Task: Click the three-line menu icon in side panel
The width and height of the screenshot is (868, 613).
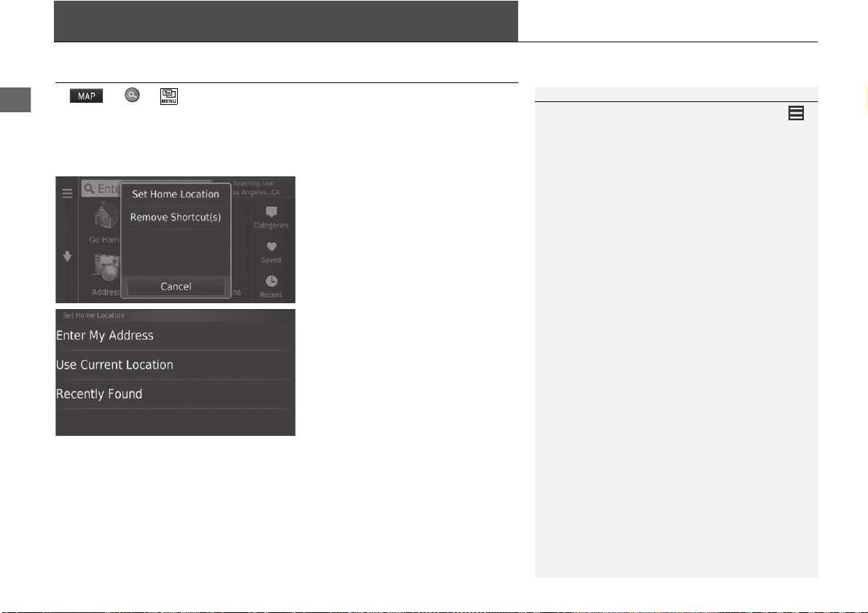Action: click(x=796, y=113)
